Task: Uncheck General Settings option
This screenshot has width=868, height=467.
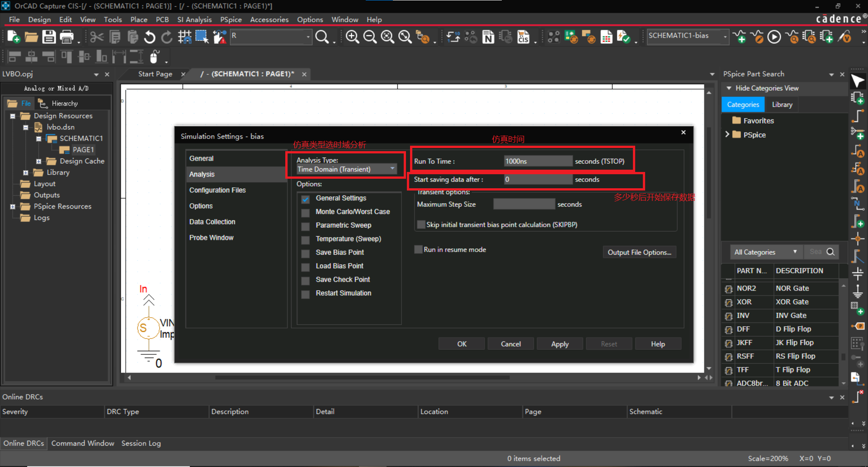Action: (x=306, y=199)
